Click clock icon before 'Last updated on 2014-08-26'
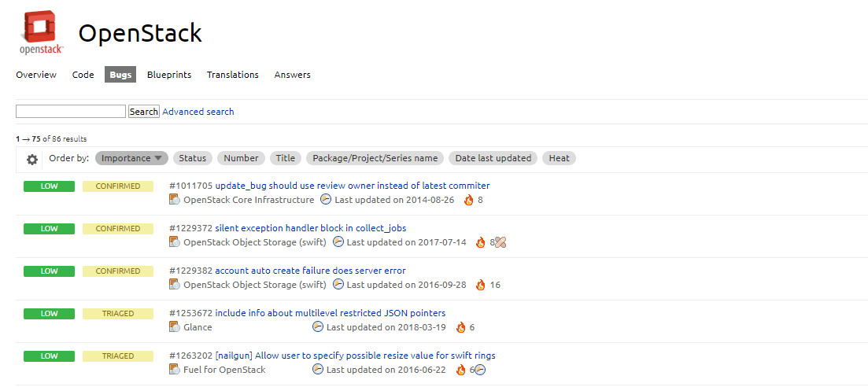868x387 pixels. (x=326, y=200)
